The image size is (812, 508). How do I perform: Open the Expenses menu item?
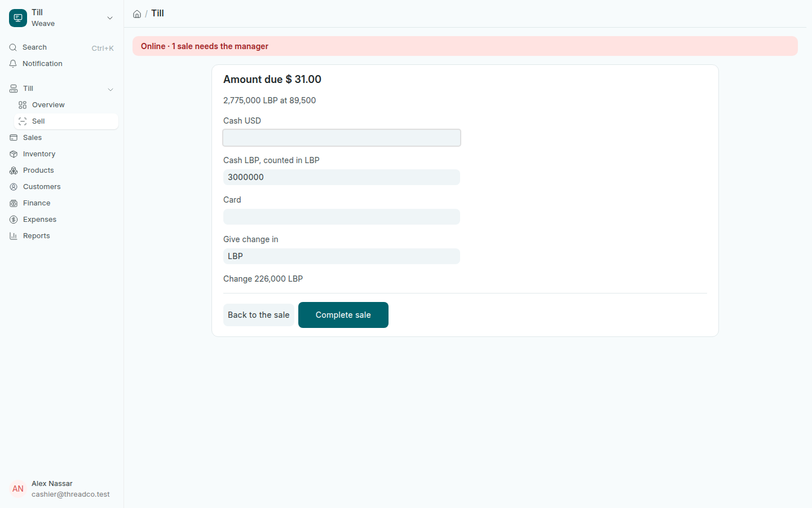click(x=62, y=220)
